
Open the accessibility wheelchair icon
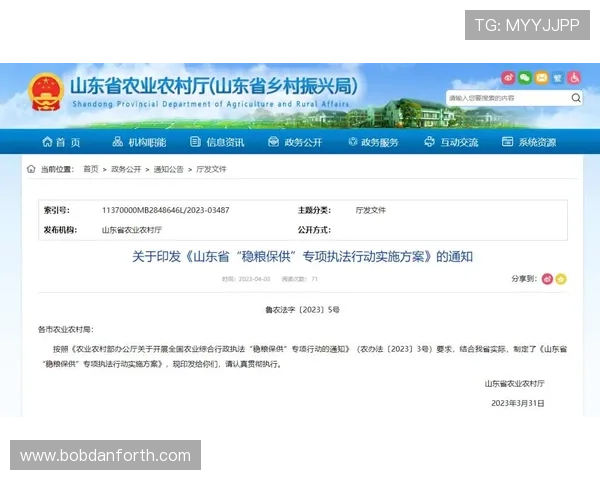point(574,78)
